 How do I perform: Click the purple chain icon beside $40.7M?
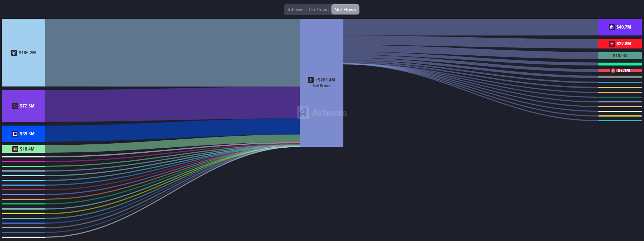612,27
